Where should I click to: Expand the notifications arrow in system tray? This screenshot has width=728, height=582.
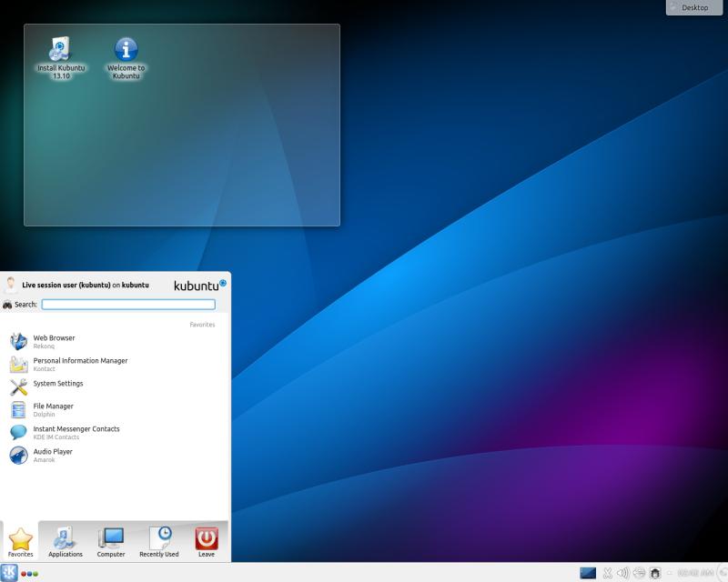(670, 574)
